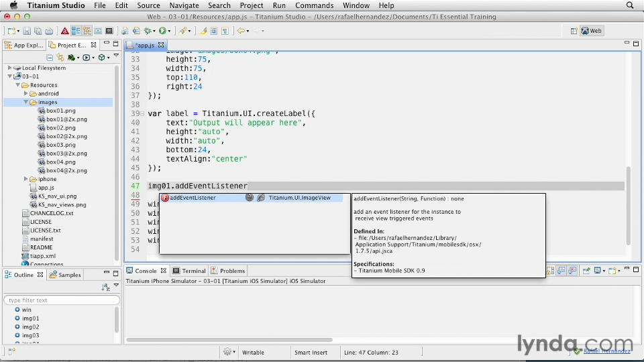The width and height of the screenshot is (644, 362).
Task: Open the Navigate menu
Action: pyautogui.click(x=184, y=5)
